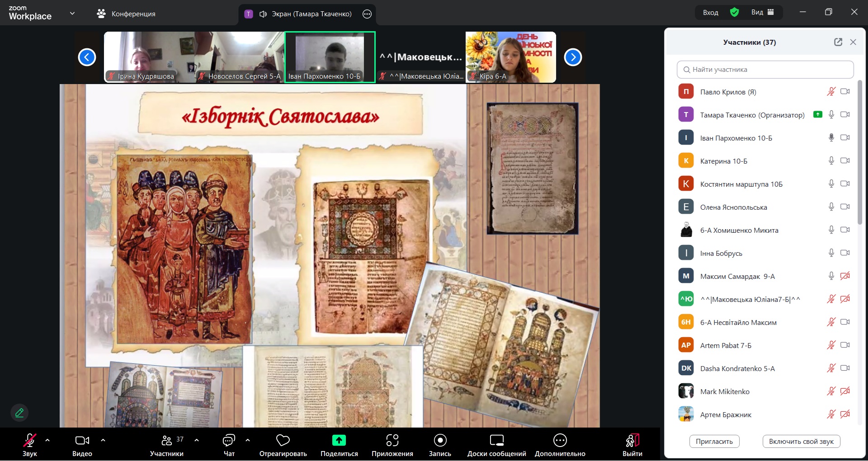Open the Вид view menu
This screenshot has width=868, height=461.
[762, 13]
